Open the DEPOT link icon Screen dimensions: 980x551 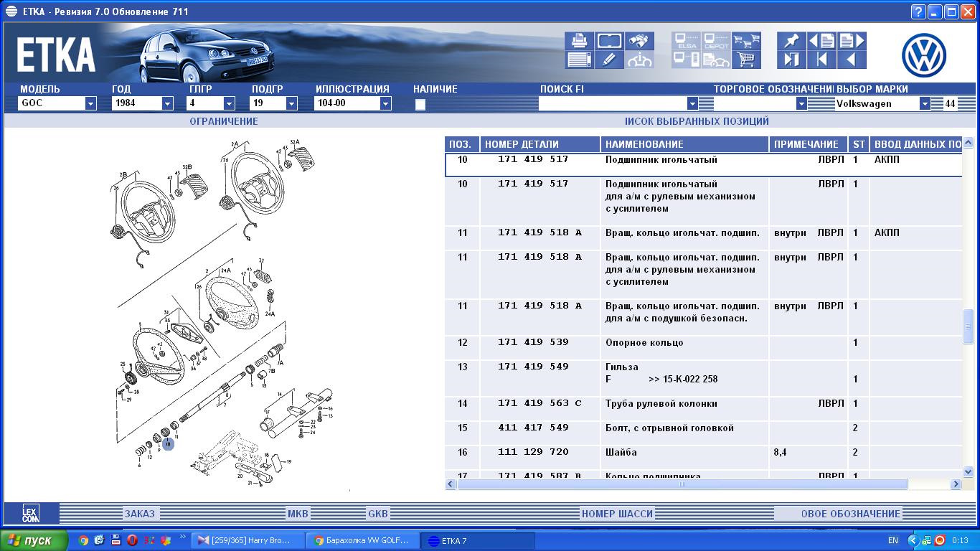click(716, 41)
